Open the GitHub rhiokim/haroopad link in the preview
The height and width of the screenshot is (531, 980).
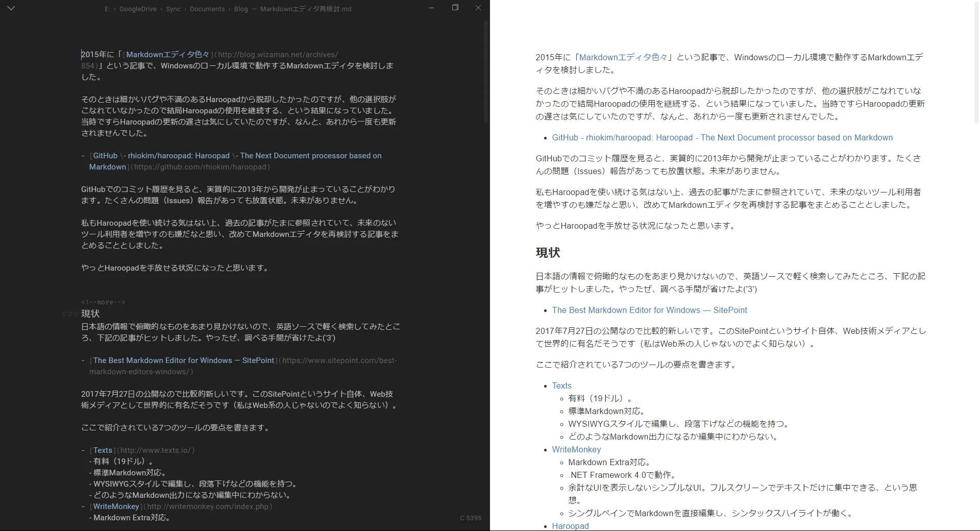(x=722, y=138)
